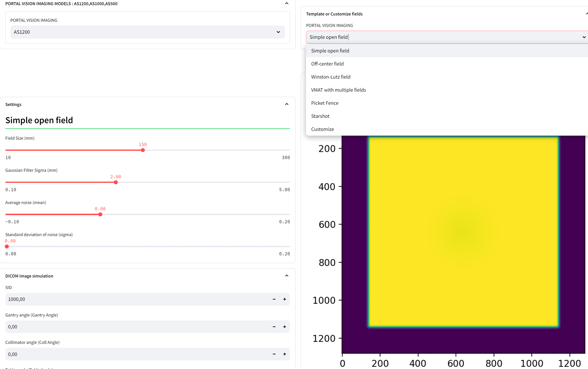Increment the Collimator angle with the plus stepper
The image size is (588, 369).
coord(284,354)
